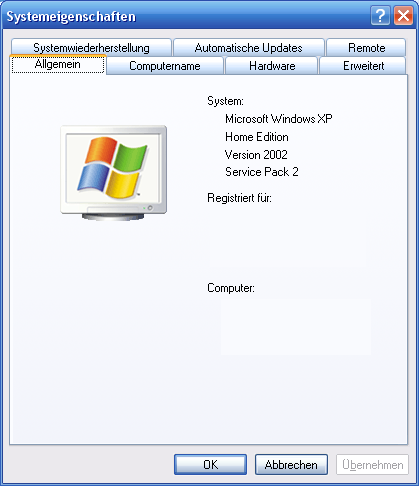Click the Computer label
Screen dimensions: 419x486
(x=231, y=288)
